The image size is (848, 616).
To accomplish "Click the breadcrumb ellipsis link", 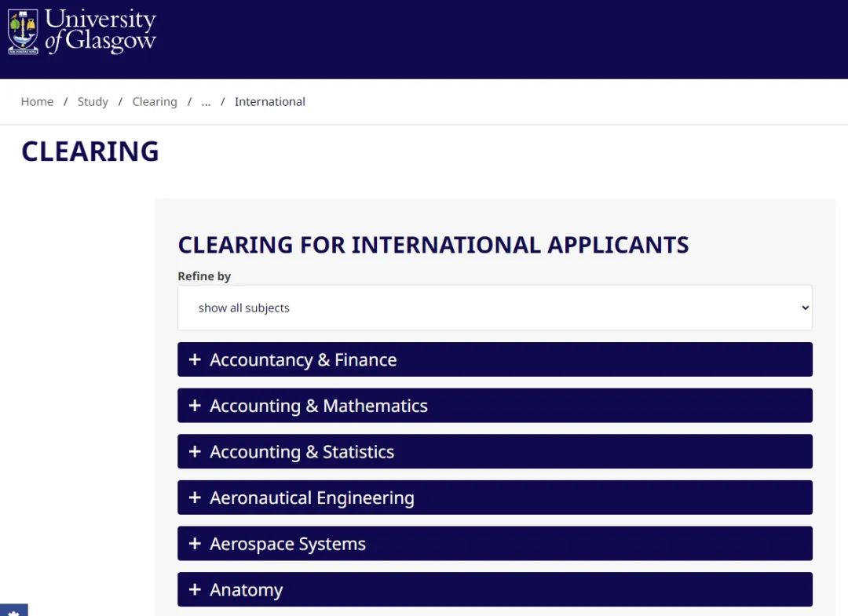I will pos(206,102).
